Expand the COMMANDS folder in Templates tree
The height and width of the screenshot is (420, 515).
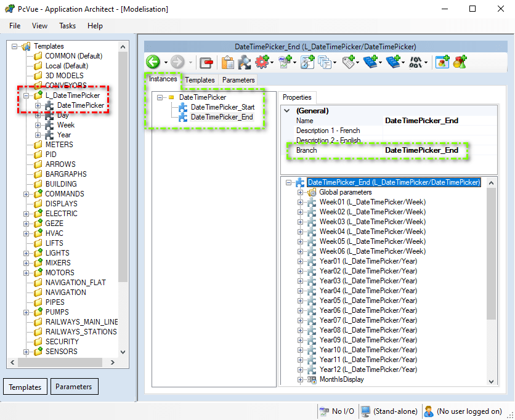(x=26, y=194)
